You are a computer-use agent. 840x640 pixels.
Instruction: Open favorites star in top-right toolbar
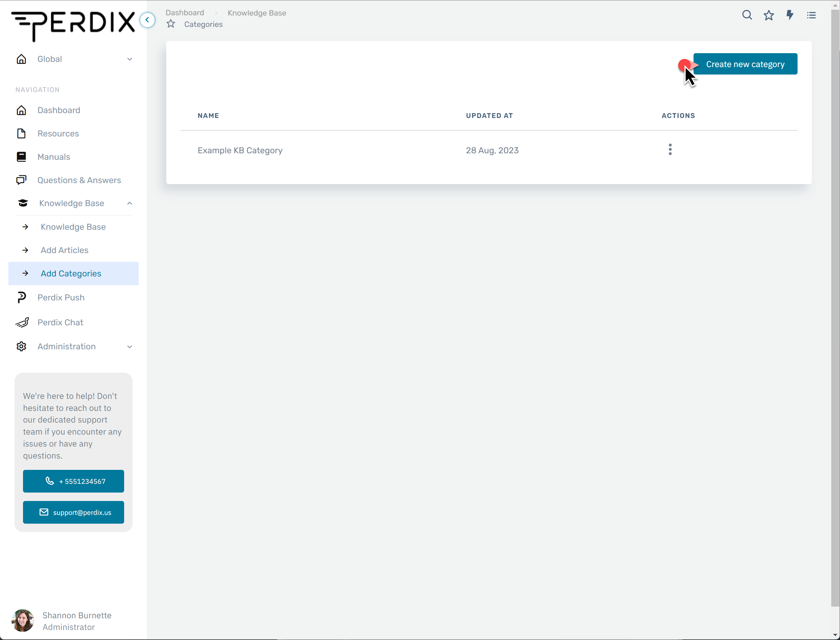[x=768, y=15]
